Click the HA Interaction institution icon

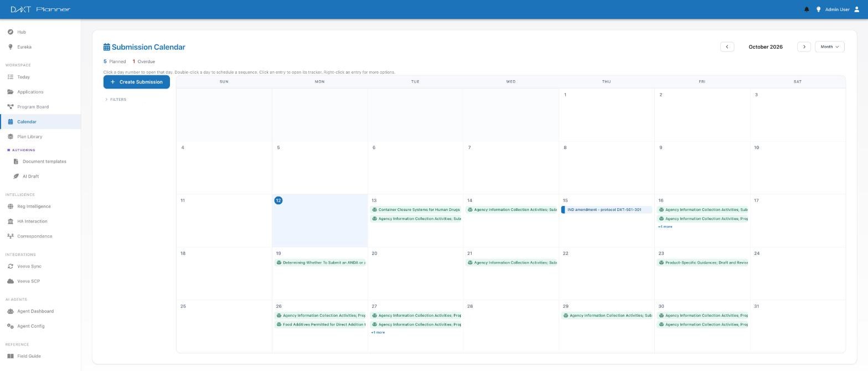[11, 221]
